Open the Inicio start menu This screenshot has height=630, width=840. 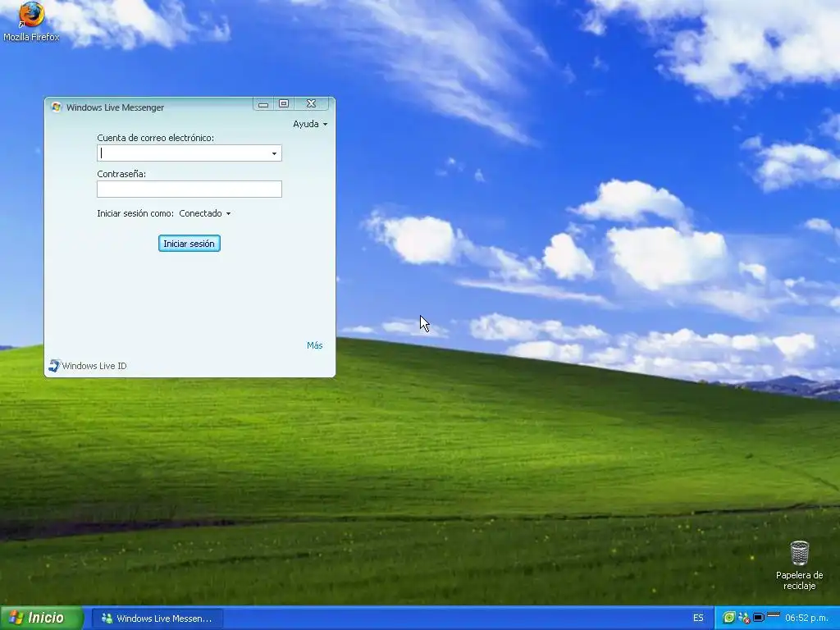pos(41,618)
